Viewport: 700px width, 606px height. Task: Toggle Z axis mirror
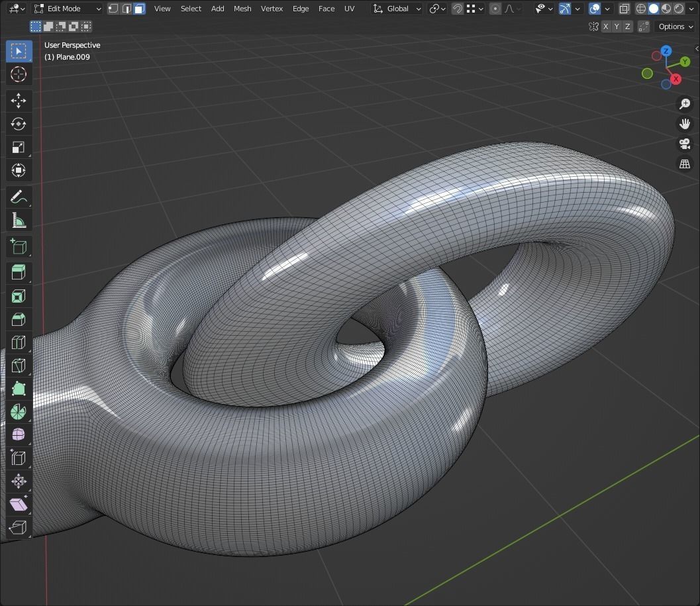(627, 26)
